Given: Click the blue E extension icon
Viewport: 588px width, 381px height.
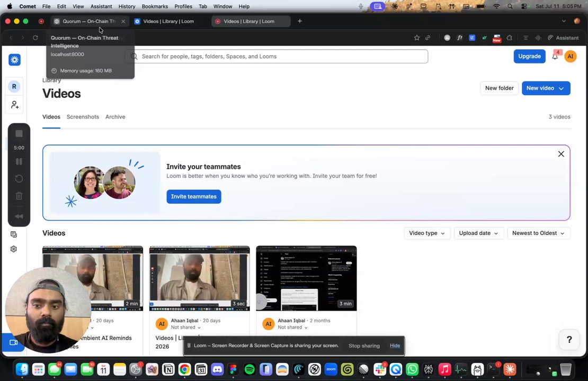Looking at the screenshot, I should [472, 38].
